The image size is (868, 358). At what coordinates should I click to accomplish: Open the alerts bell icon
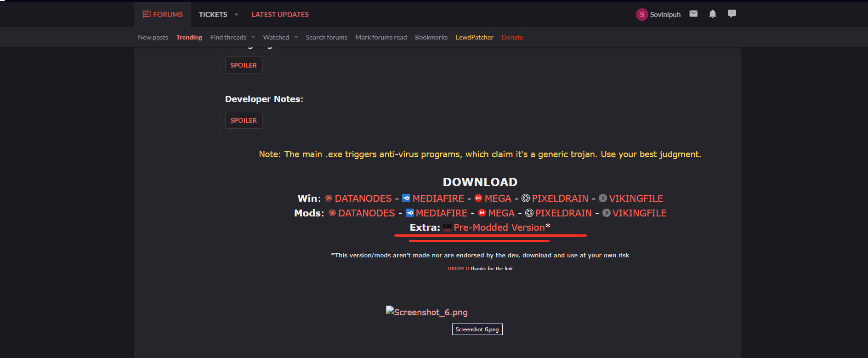pos(712,14)
